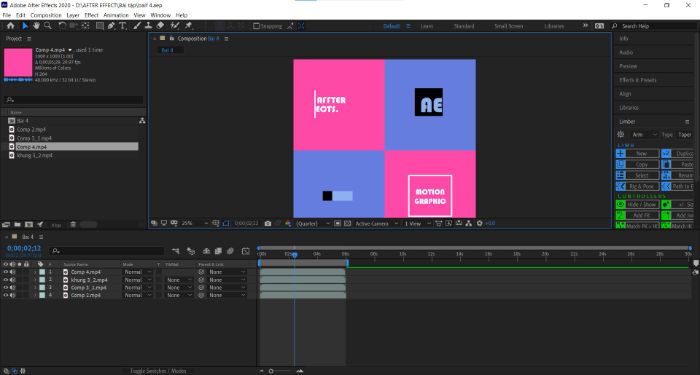700x375 pixels.
Task: Click label color swatch of Comp 4.mp4 layer
Action: pyautogui.click(x=42, y=272)
